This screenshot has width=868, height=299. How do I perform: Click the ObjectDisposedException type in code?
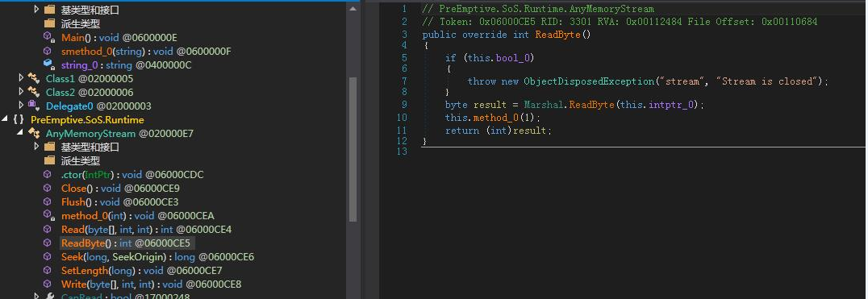point(588,81)
